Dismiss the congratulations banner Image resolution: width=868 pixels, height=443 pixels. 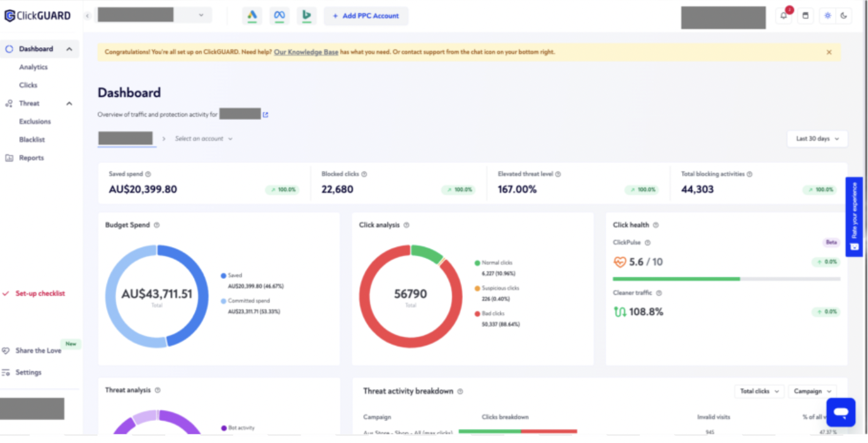pyautogui.click(x=829, y=52)
